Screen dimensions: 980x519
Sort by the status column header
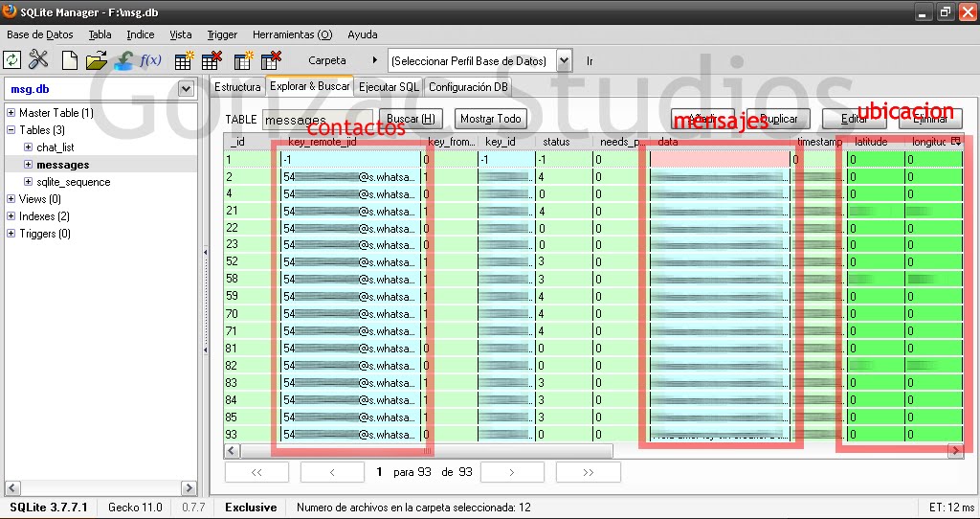point(564,142)
